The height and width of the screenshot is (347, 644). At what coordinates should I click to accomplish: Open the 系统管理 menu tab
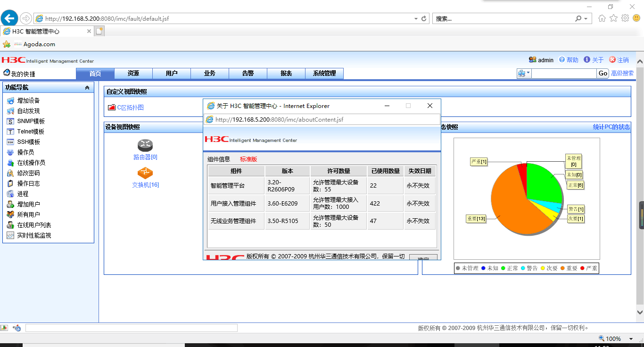(324, 74)
